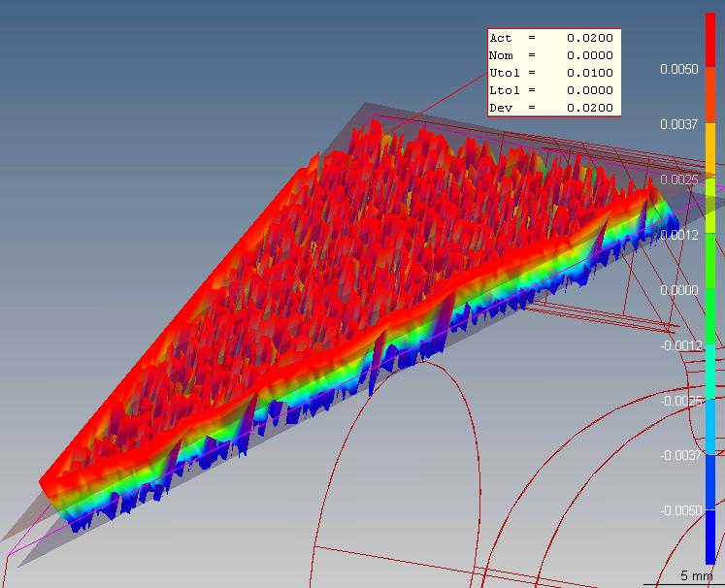
Task: Click the 0.0037 color scale label
Action: tap(679, 124)
